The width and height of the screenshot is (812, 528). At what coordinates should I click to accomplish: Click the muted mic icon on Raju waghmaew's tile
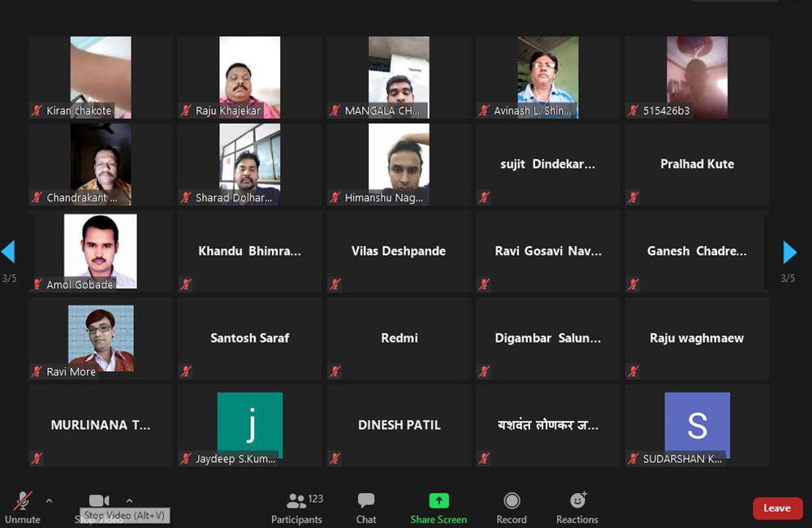click(x=633, y=371)
